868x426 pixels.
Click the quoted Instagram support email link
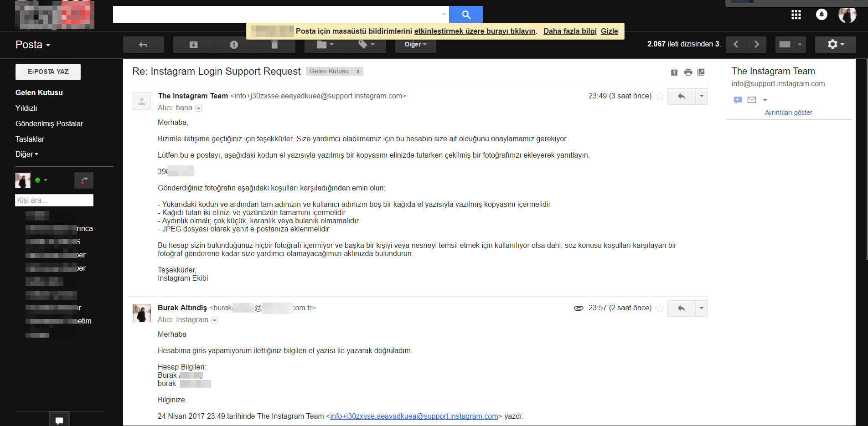point(414,416)
